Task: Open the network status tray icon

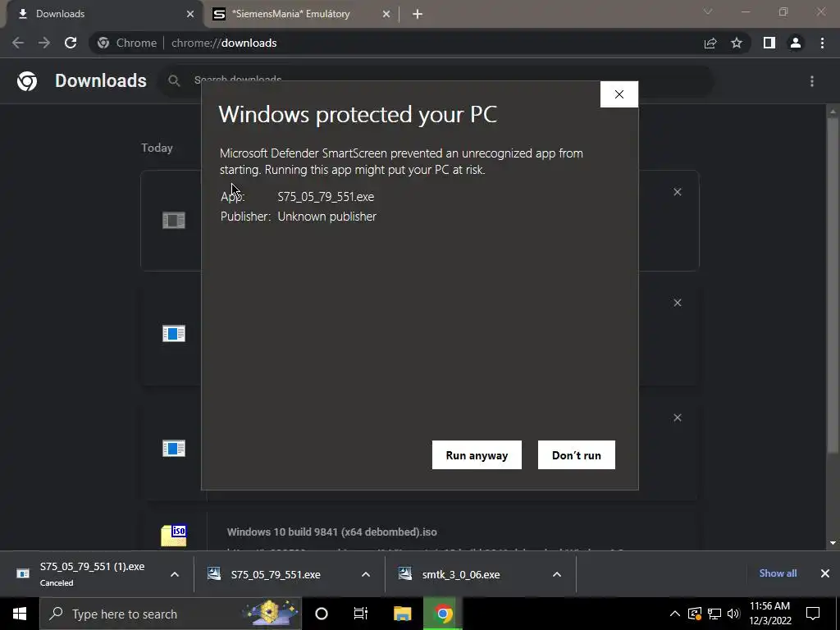Action: (x=714, y=614)
